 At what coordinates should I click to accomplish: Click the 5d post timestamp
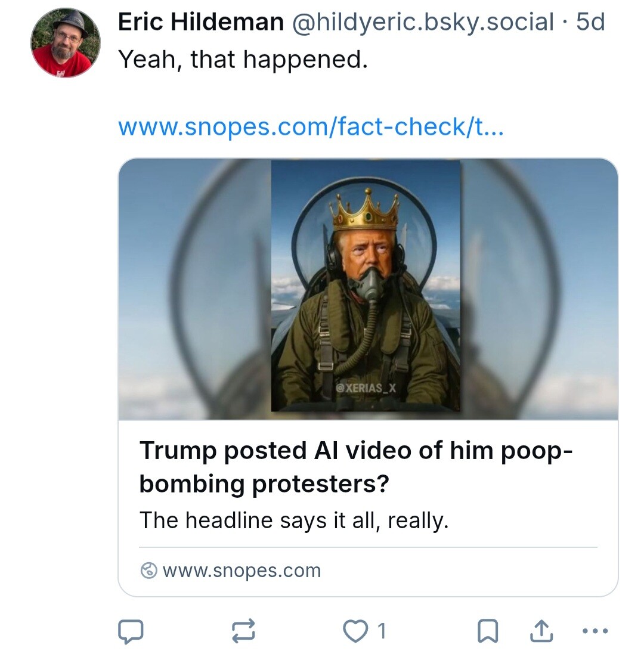(590, 23)
